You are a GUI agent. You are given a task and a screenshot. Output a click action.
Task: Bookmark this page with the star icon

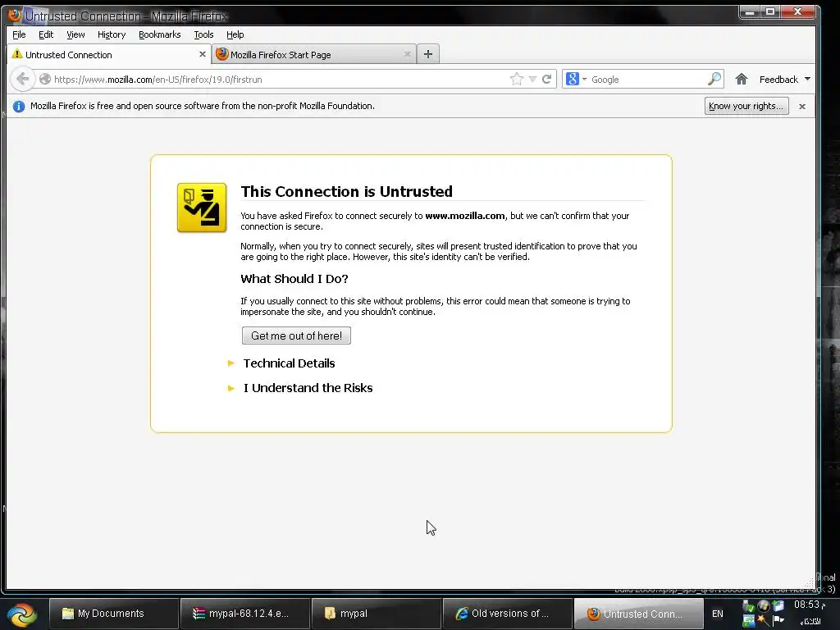tap(517, 80)
